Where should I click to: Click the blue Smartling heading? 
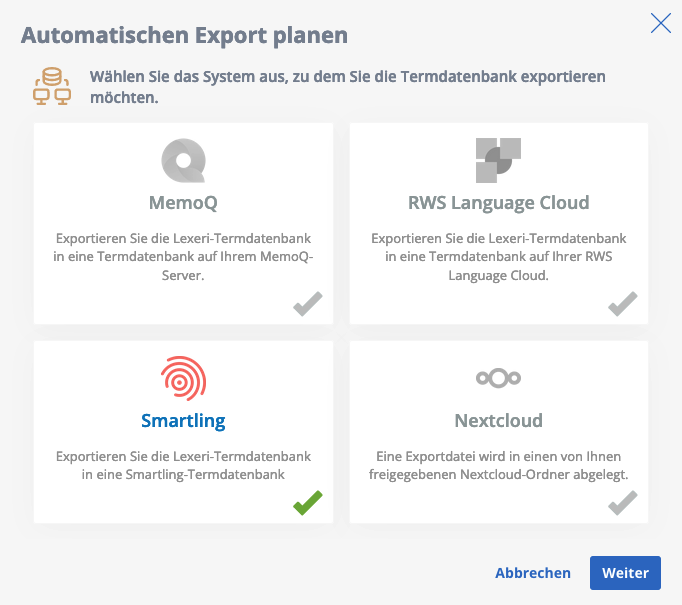point(183,421)
